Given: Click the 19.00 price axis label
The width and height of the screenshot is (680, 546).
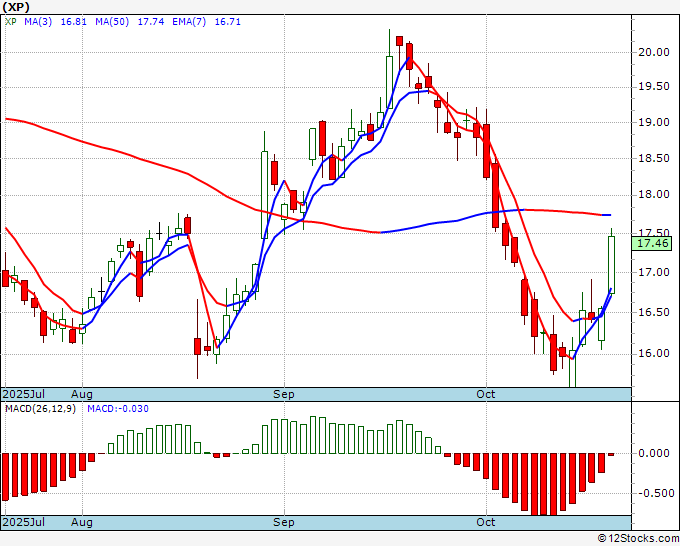Looking at the screenshot, I should point(654,122).
